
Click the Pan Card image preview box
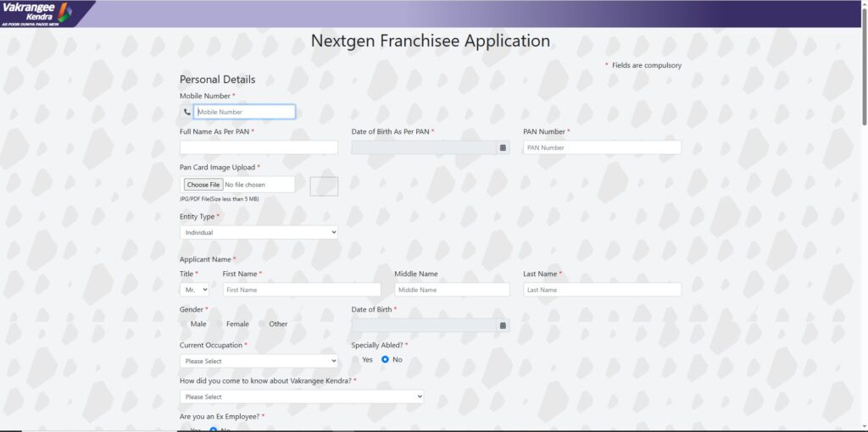pyautogui.click(x=324, y=186)
